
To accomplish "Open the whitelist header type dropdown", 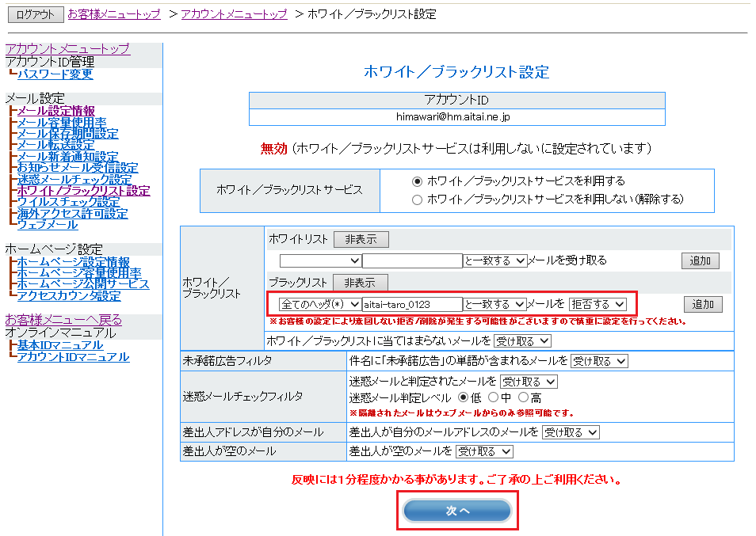I will (x=319, y=260).
